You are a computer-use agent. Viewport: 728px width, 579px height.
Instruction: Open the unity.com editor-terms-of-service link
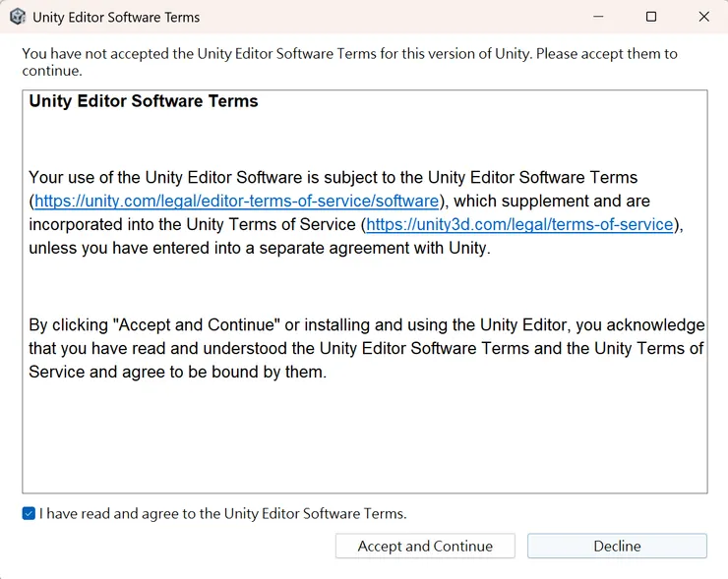point(236,202)
